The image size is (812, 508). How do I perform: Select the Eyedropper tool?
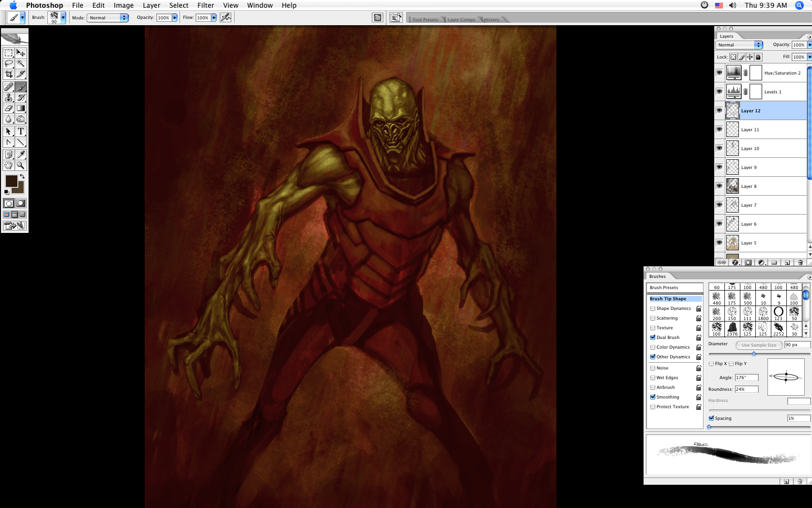pyautogui.click(x=21, y=154)
